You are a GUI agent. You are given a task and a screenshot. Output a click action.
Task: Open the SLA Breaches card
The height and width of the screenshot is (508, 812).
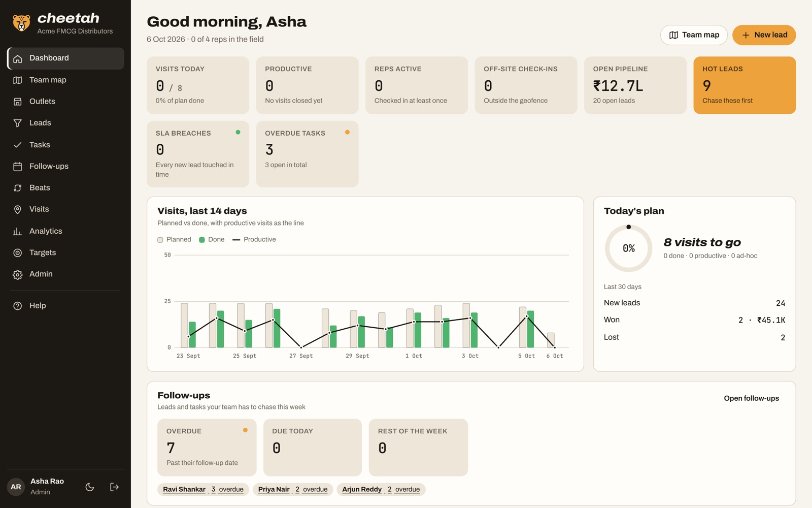(x=198, y=154)
